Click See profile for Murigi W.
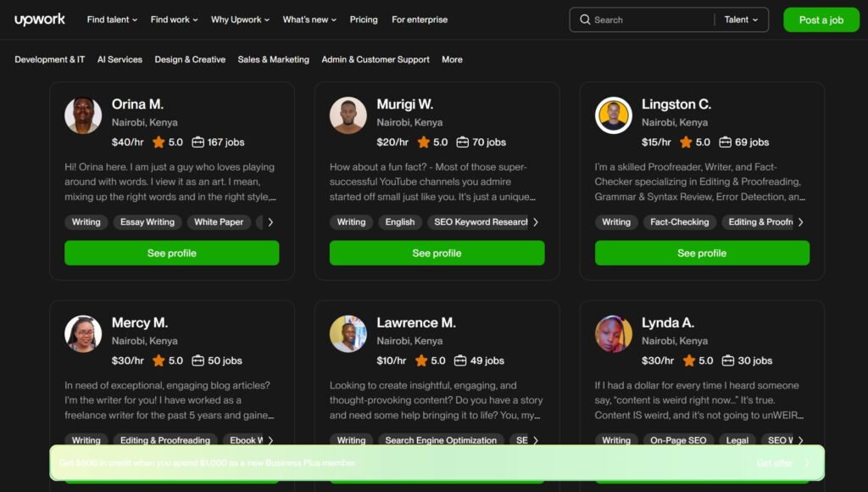 point(437,253)
